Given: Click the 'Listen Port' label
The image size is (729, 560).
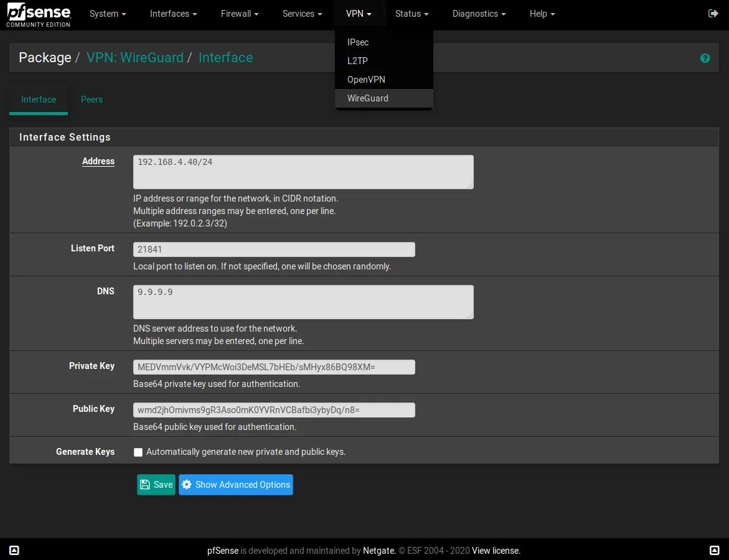Looking at the screenshot, I should coord(93,248).
